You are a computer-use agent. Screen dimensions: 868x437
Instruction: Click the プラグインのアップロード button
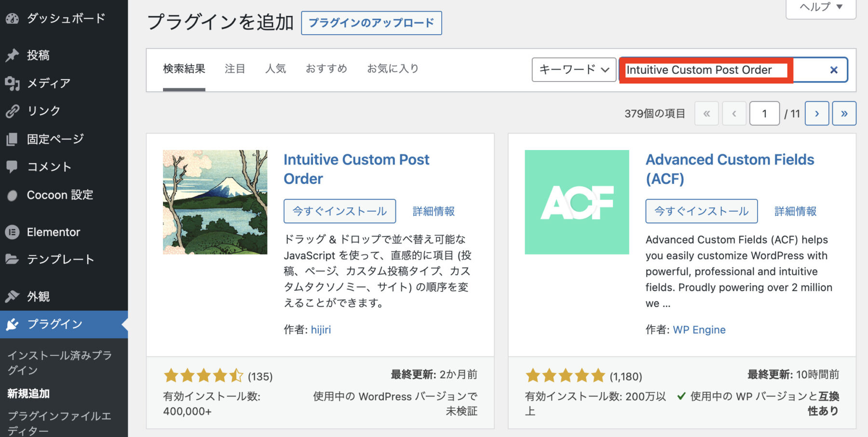tap(371, 23)
